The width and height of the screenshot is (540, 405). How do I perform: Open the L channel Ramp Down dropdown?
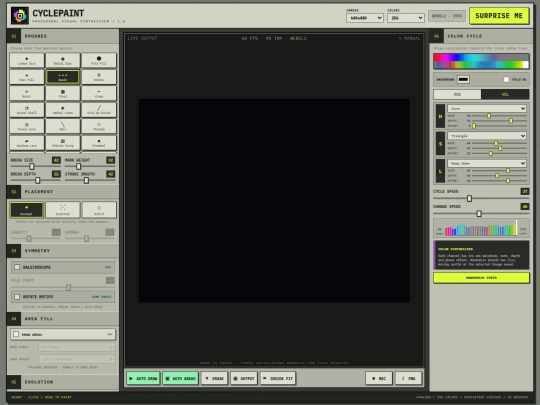[x=487, y=163]
